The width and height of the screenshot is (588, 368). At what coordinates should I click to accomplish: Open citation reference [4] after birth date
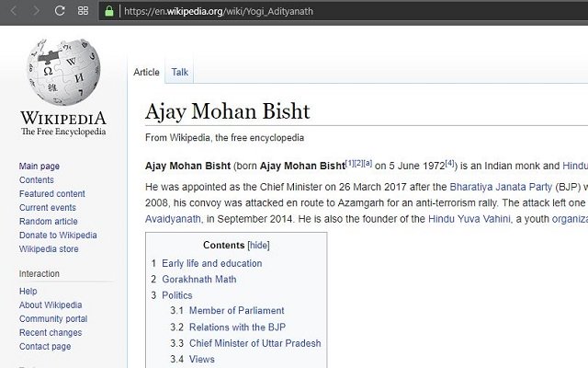pos(449,163)
